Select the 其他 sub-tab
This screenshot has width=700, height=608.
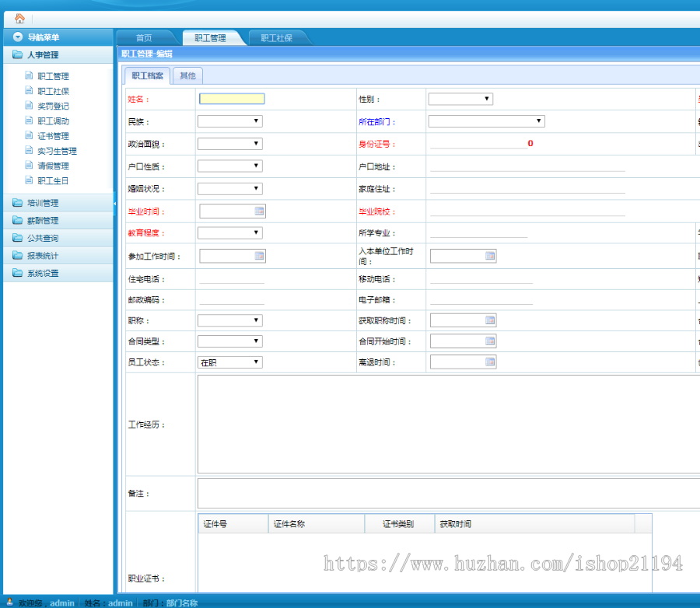(x=187, y=76)
